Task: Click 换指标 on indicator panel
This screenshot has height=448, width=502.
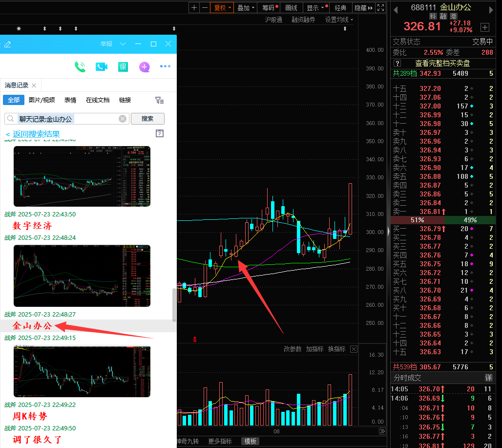Action: click(x=336, y=349)
